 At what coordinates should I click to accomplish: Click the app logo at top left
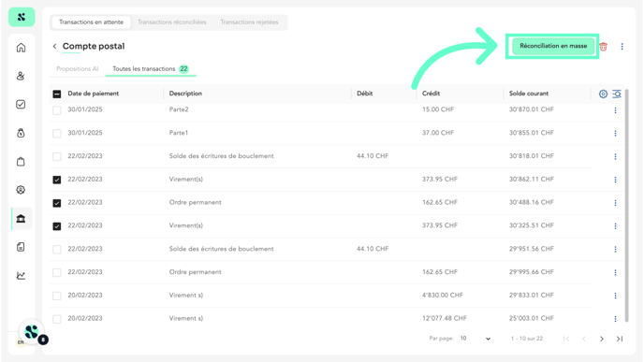coord(22,17)
